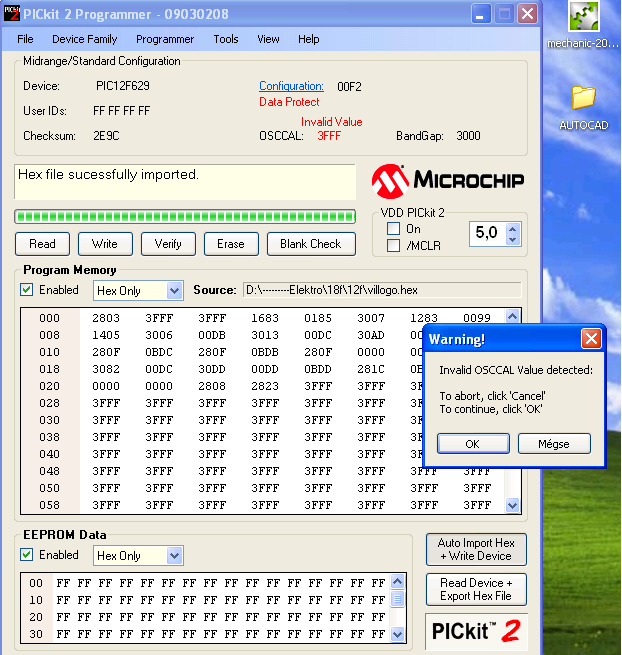
Task: Select program memory cell 30AD
Action: 371,335
